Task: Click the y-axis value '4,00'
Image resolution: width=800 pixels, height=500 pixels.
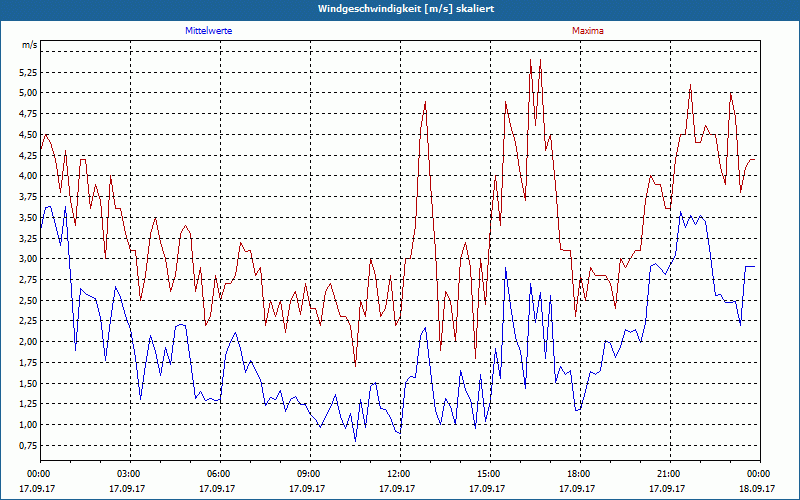Action: click(x=29, y=176)
